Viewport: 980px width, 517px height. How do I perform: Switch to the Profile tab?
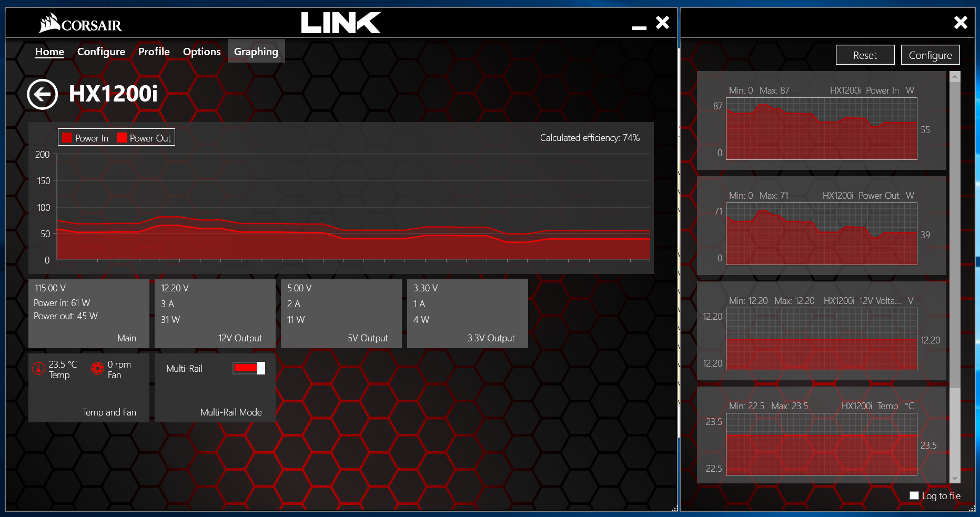[x=154, y=52]
